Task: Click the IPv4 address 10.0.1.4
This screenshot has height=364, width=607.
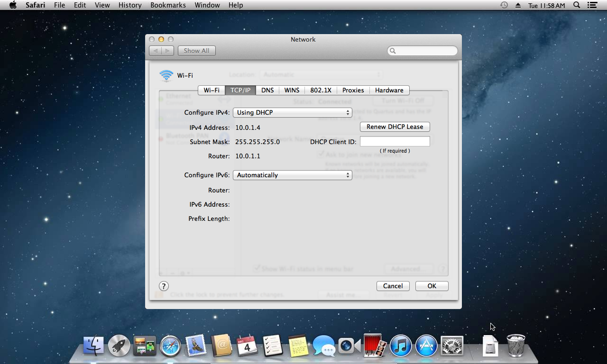Action: (x=248, y=127)
